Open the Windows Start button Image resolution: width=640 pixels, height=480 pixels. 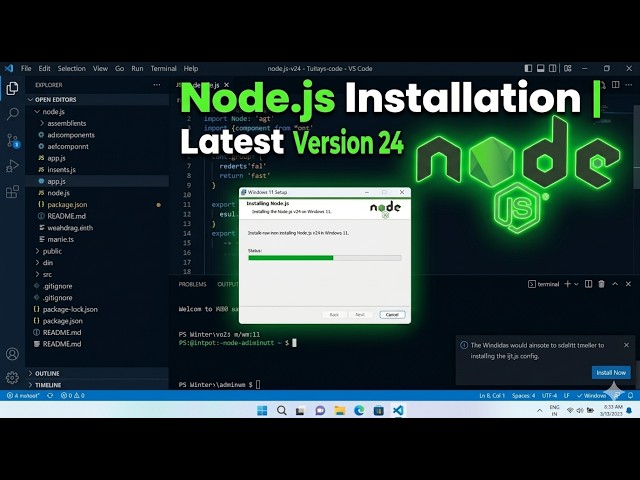(262, 410)
